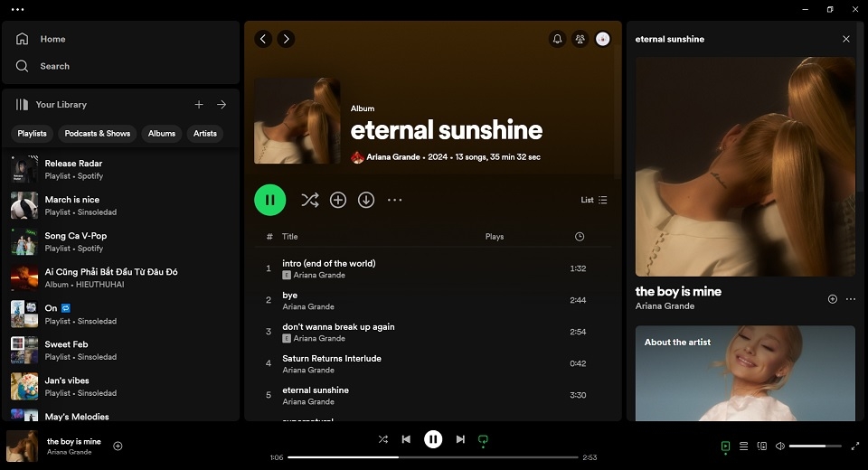The height and width of the screenshot is (470, 868).
Task: Filter library by Albums
Action: point(162,134)
